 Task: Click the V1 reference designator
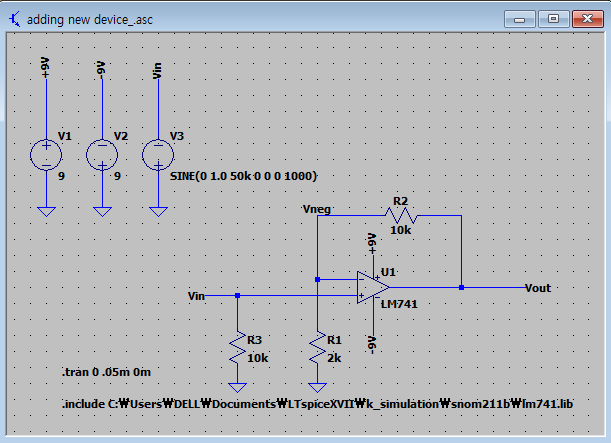65,136
